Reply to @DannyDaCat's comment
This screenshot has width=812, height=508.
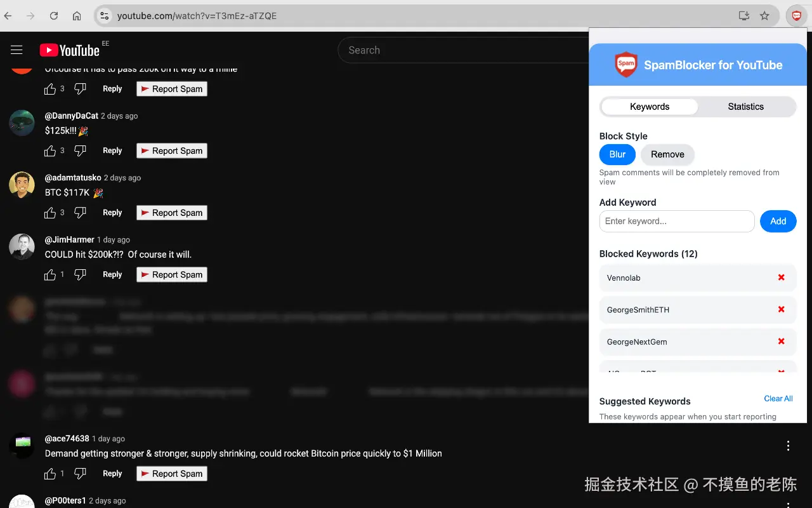[x=112, y=151]
